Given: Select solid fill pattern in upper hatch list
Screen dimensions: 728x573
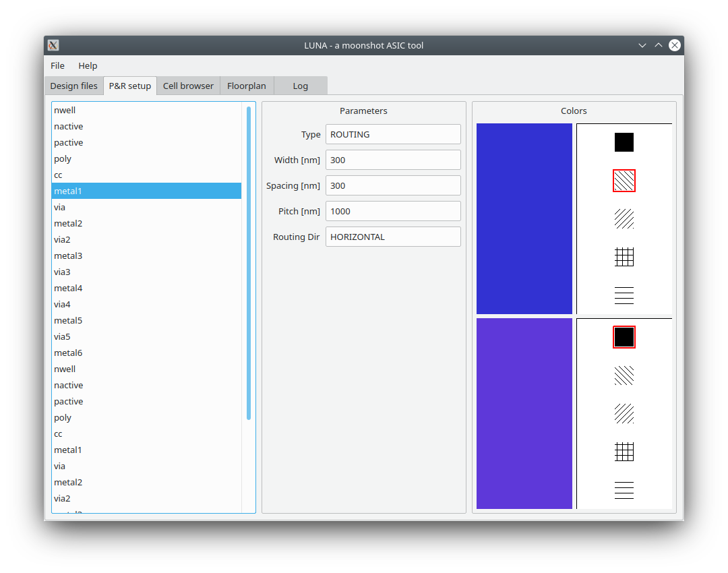Looking at the screenshot, I should [624, 142].
